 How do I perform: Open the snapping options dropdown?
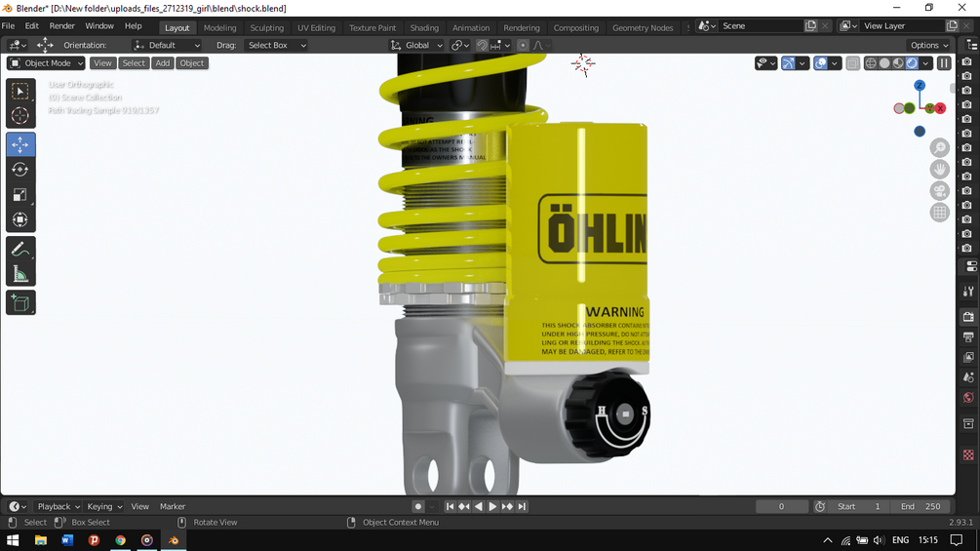(x=500, y=45)
